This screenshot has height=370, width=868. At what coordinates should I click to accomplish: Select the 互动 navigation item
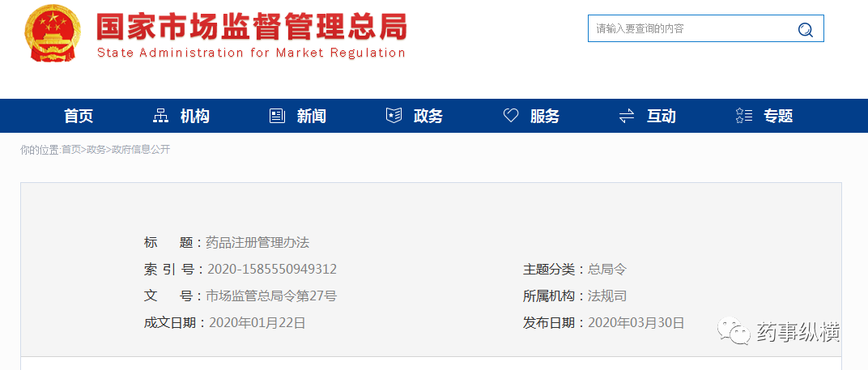tap(662, 116)
